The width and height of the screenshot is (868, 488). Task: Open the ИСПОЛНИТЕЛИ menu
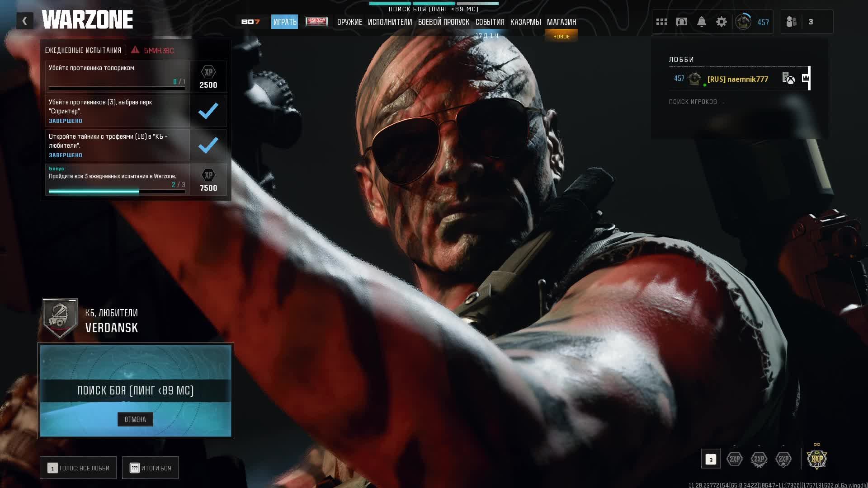(390, 22)
